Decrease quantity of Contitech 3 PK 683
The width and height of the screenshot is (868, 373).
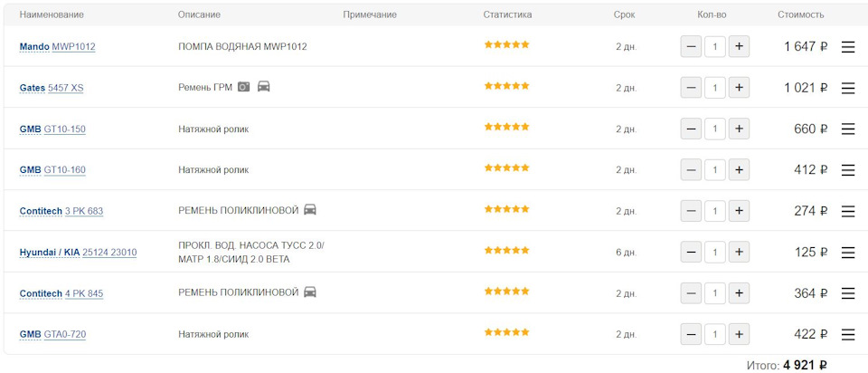[x=691, y=211]
